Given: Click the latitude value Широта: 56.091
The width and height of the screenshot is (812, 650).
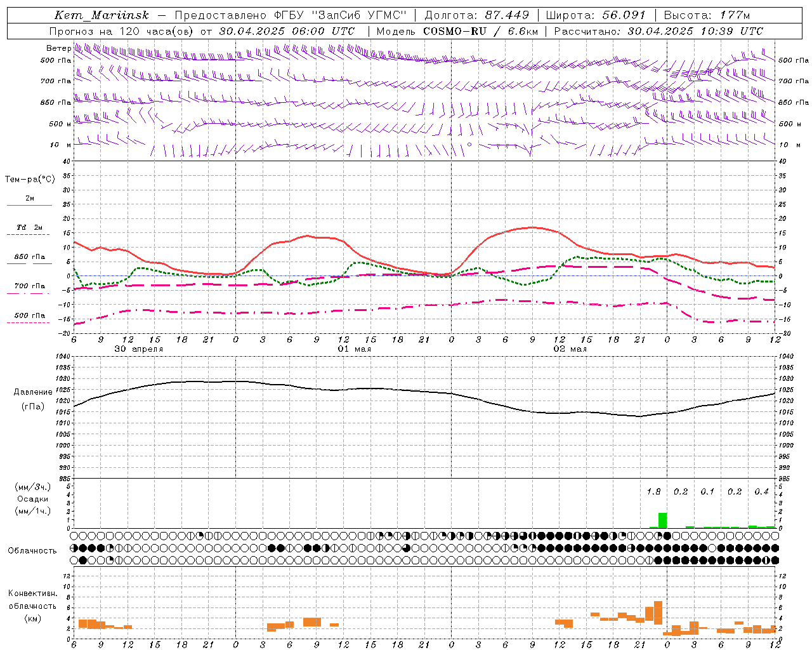Looking at the screenshot, I should (x=596, y=15).
